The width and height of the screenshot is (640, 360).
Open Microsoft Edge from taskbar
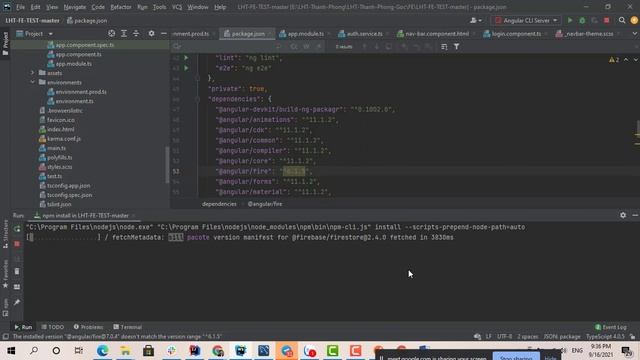pos(102,351)
